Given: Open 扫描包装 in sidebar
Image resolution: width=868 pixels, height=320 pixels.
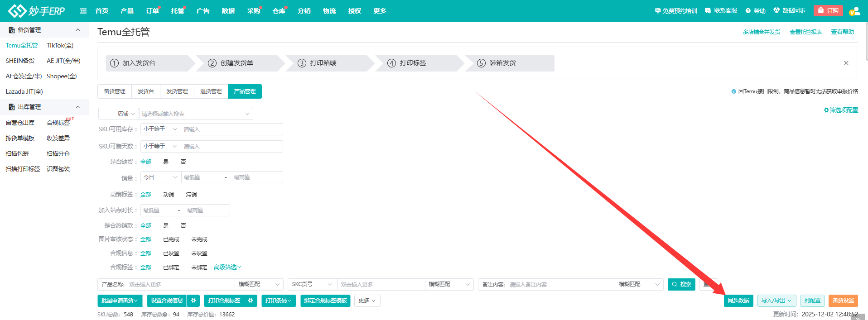Looking at the screenshot, I should click(17, 153).
